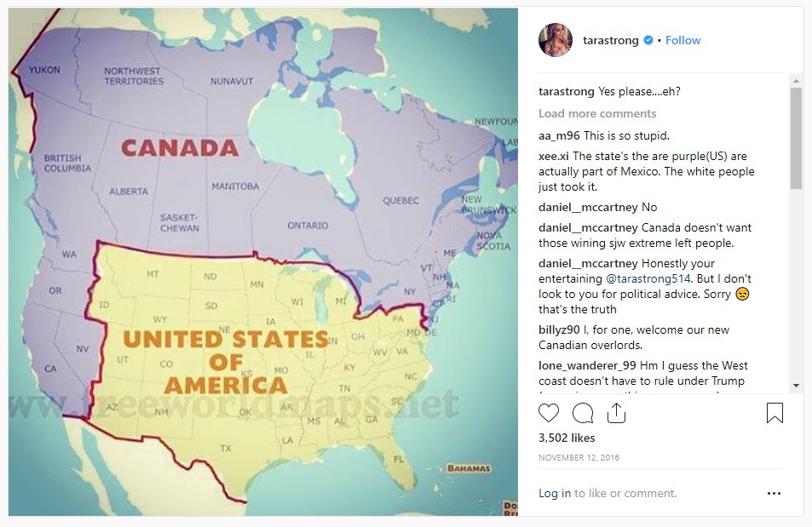Click the comments scrollbar thumb
This screenshot has width=812, height=527.
tap(796, 138)
